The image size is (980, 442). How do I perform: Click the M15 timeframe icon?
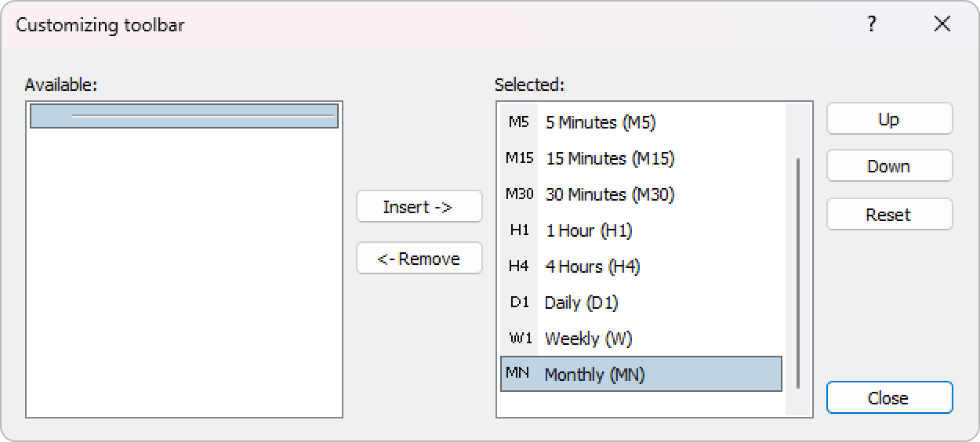(519, 158)
